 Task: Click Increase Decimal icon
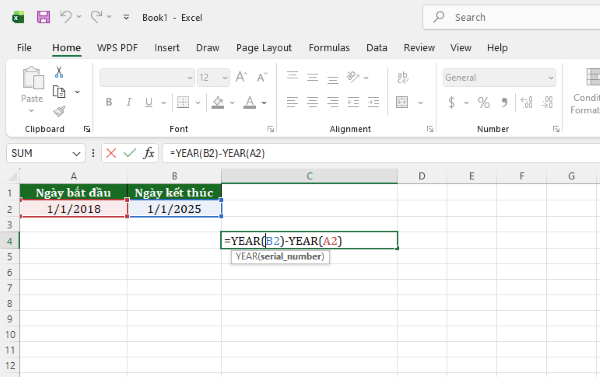click(x=527, y=102)
